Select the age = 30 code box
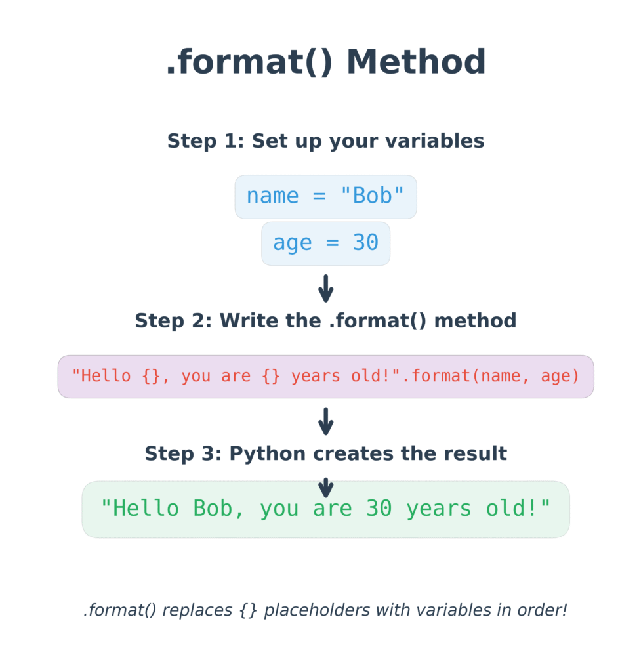 tap(325, 243)
